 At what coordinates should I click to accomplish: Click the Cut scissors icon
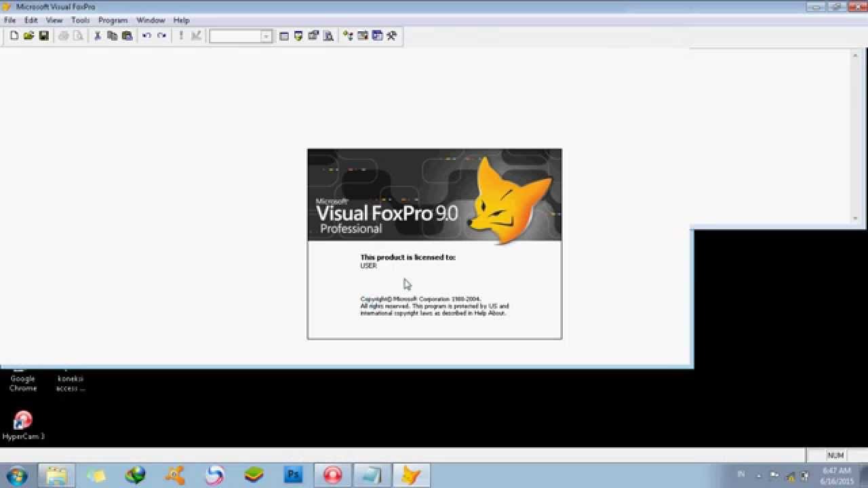pyautogui.click(x=98, y=36)
